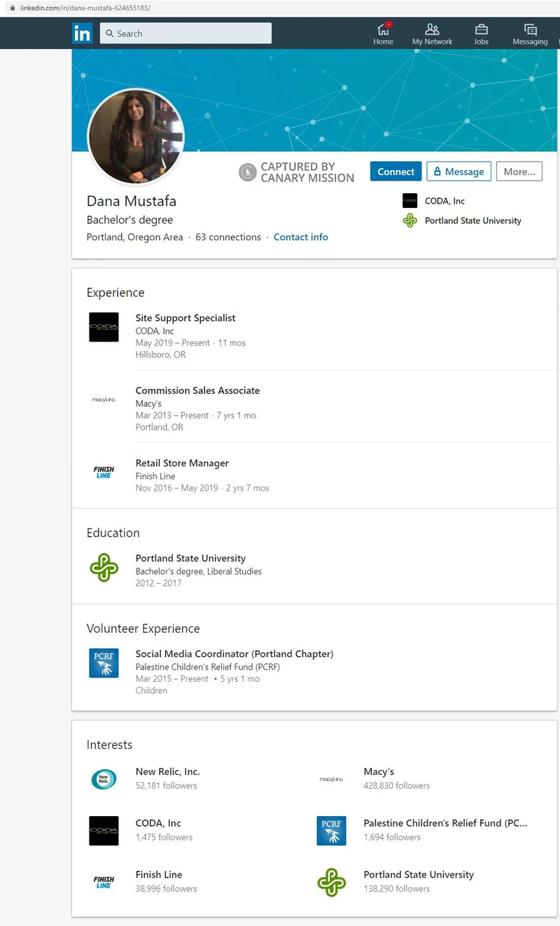
Task: Open Commission Sales Associate position
Action: (197, 391)
